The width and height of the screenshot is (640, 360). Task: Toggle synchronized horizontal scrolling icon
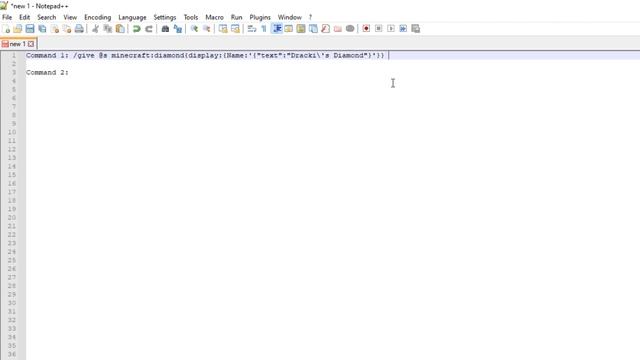(x=235, y=29)
